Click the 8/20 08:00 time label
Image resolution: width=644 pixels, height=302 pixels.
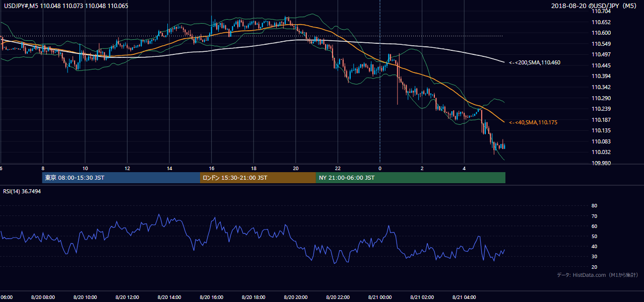43,297
